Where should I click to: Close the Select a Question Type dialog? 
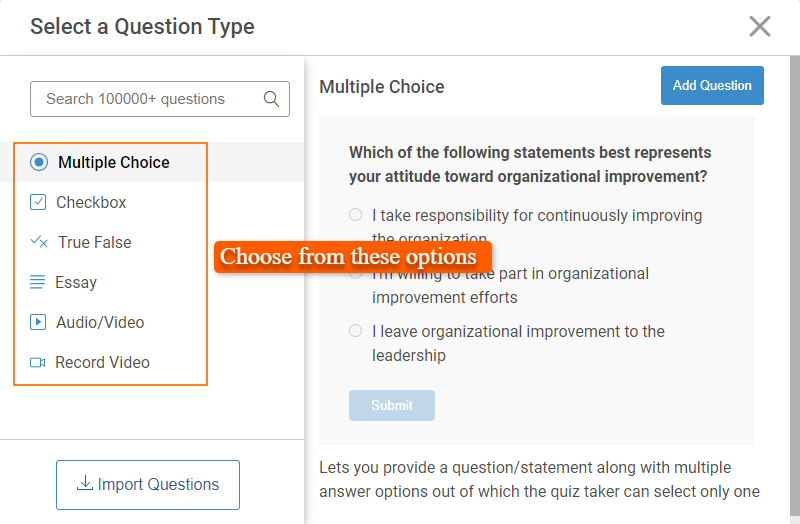click(760, 26)
